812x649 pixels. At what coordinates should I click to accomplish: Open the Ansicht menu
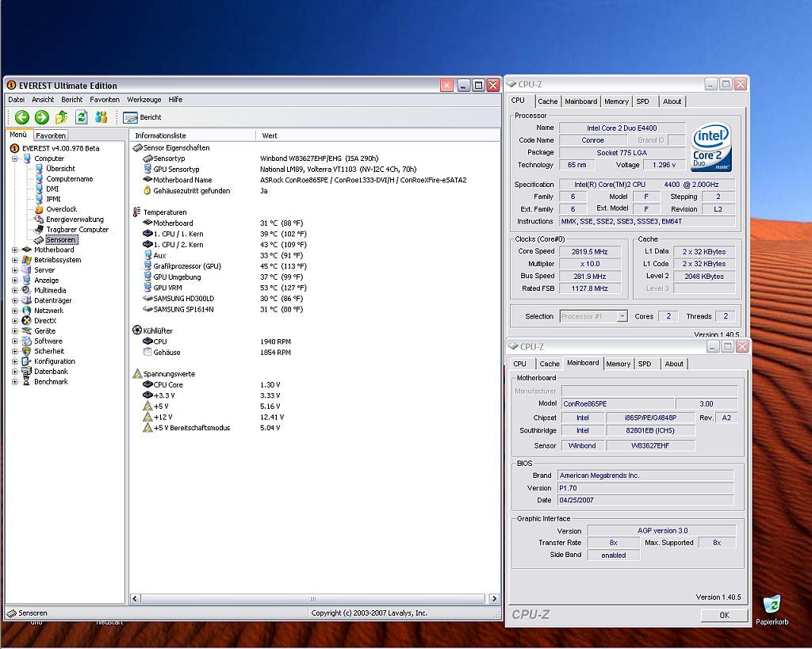click(43, 100)
